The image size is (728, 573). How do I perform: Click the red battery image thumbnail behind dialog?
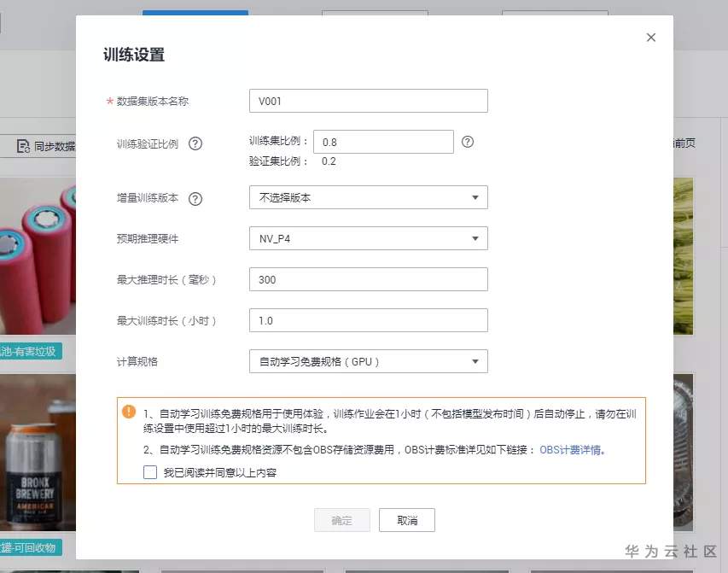tap(38, 255)
